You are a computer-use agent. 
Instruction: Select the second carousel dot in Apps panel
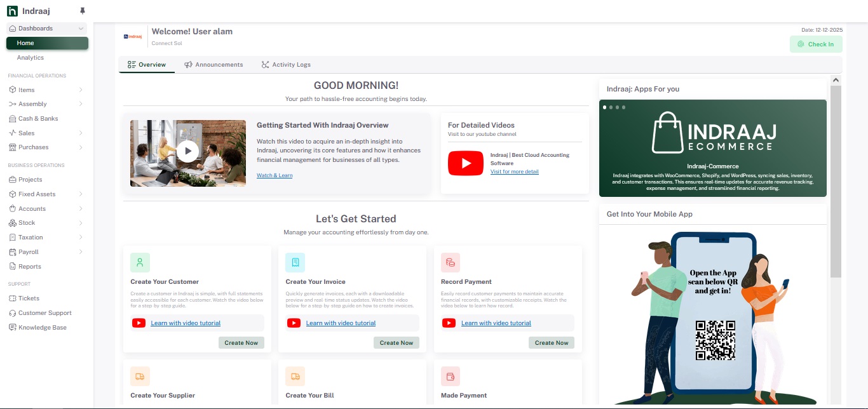611,107
